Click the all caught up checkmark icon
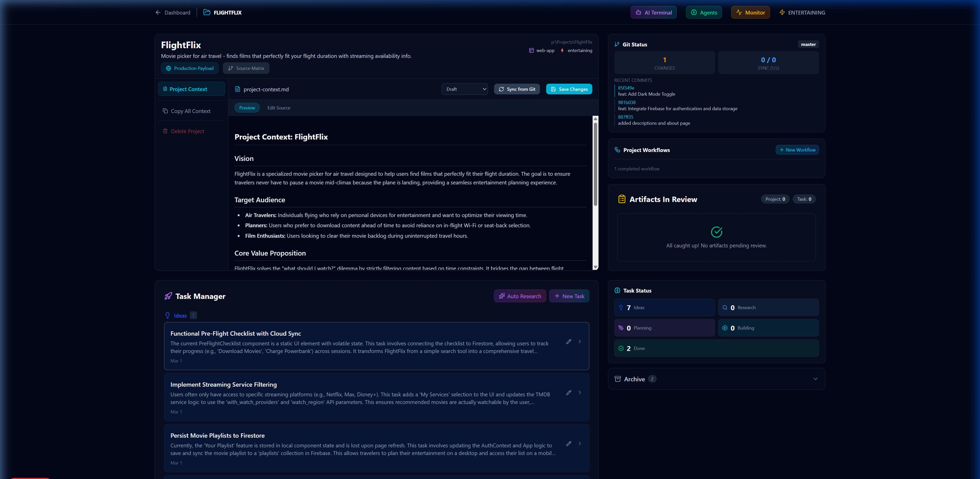This screenshot has height=479, width=980. pos(716,232)
